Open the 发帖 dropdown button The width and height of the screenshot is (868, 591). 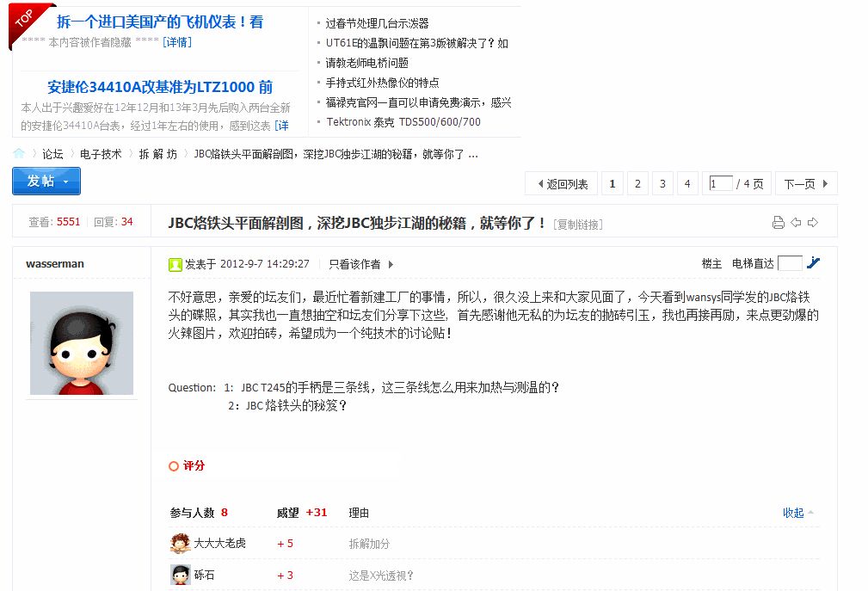46,181
